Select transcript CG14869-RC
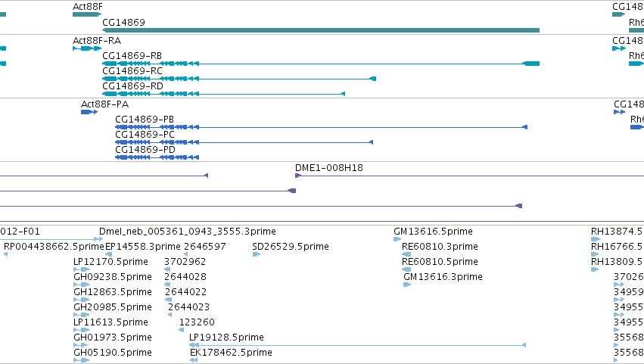 tap(239, 79)
